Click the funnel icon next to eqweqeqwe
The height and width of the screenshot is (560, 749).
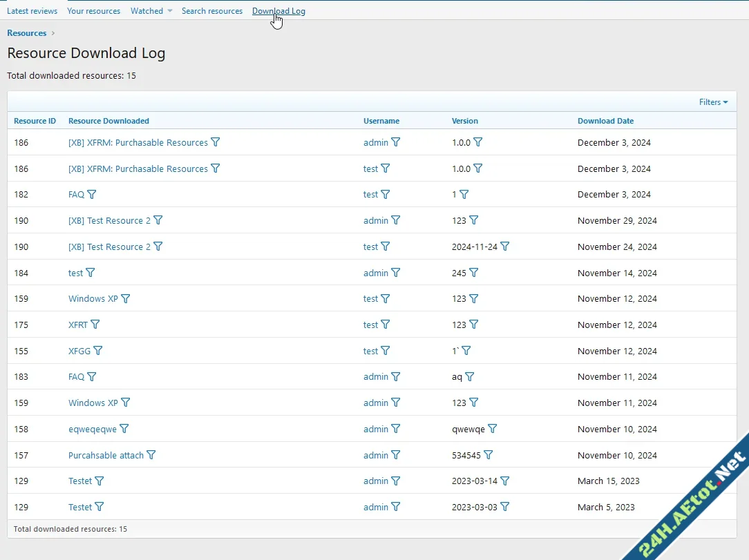coord(124,429)
